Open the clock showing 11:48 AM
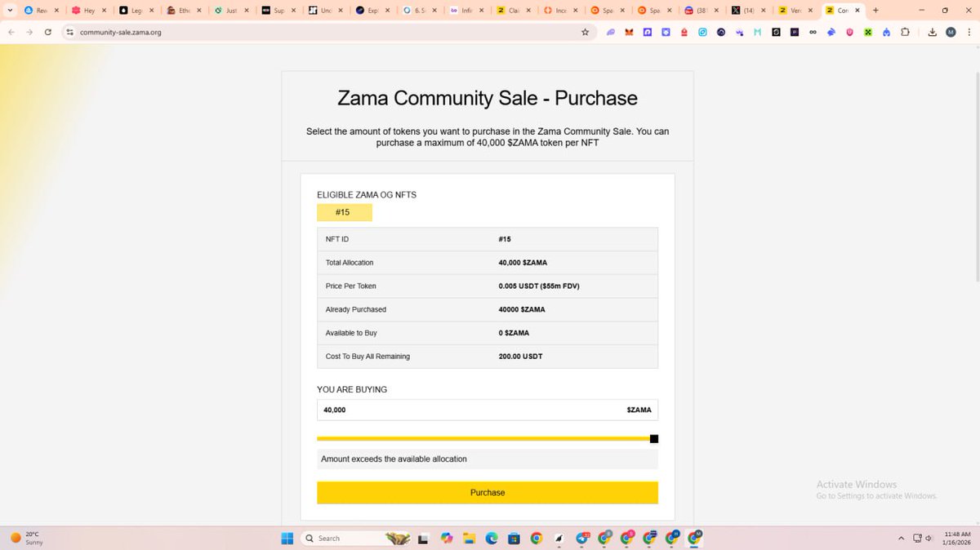Screen dimensions: 980x550 click(957, 538)
